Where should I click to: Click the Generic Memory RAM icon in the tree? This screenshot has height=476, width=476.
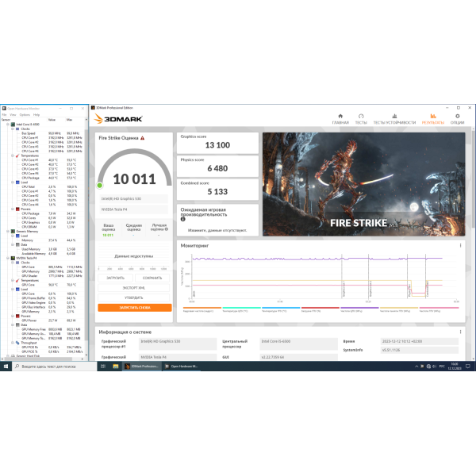point(13,232)
